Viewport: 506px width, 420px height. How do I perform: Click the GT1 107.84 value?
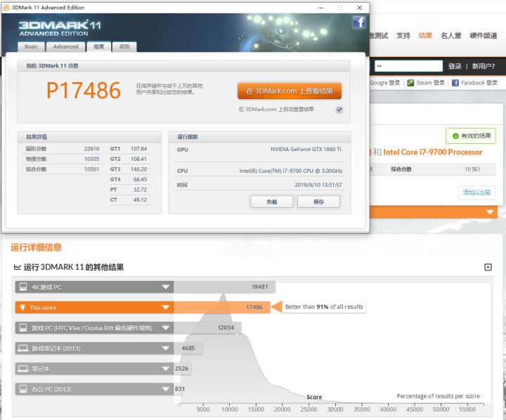click(x=138, y=149)
